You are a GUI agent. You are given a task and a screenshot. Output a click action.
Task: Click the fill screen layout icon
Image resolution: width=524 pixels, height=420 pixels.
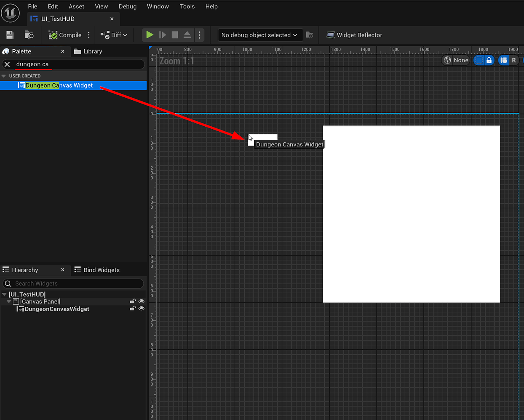[504, 60]
